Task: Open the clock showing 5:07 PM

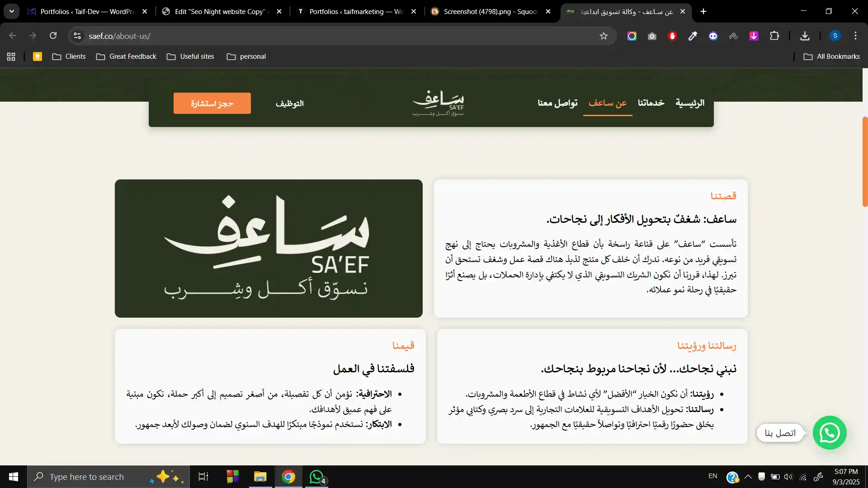Action: click(x=846, y=477)
